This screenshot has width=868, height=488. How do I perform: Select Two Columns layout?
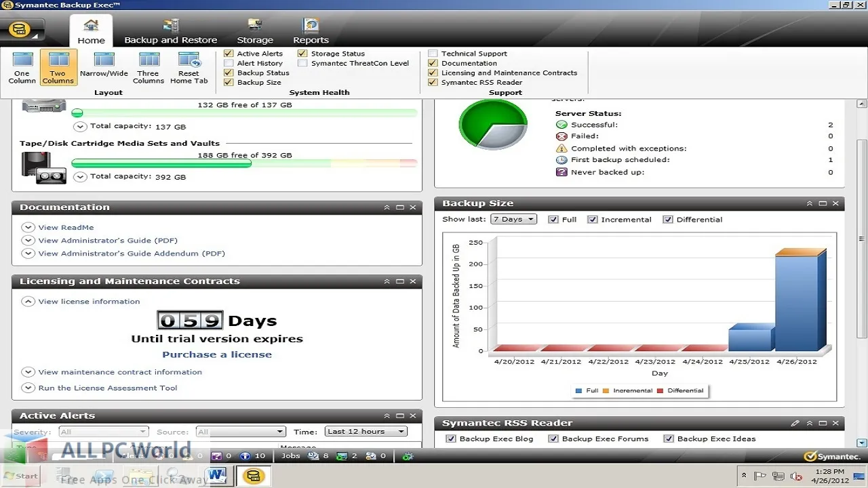coord(58,67)
